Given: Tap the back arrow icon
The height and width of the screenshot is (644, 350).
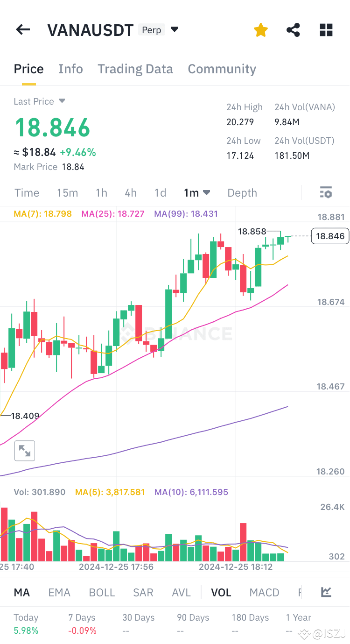Looking at the screenshot, I should click(x=23, y=30).
